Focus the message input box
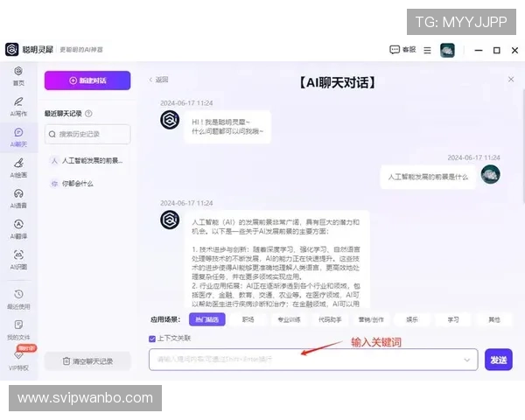525x420 pixels. [313, 360]
